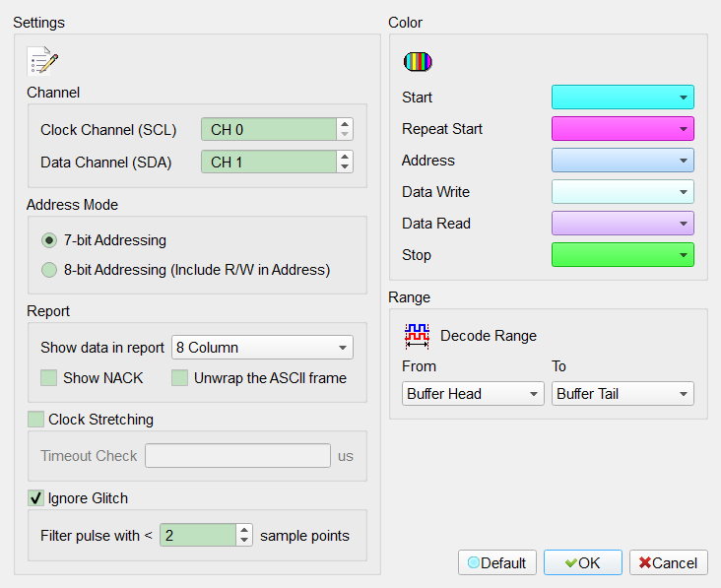Open the Data Write color dropdown

pyautogui.click(x=623, y=192)
